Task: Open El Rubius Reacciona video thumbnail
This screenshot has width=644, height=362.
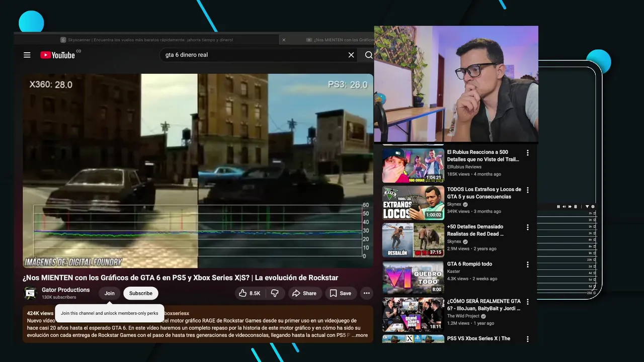Action: pyautogui.click(x=413, y=165)
